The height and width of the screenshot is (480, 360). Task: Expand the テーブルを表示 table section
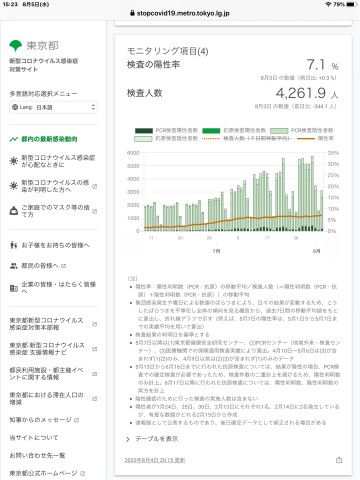point(152,439)
